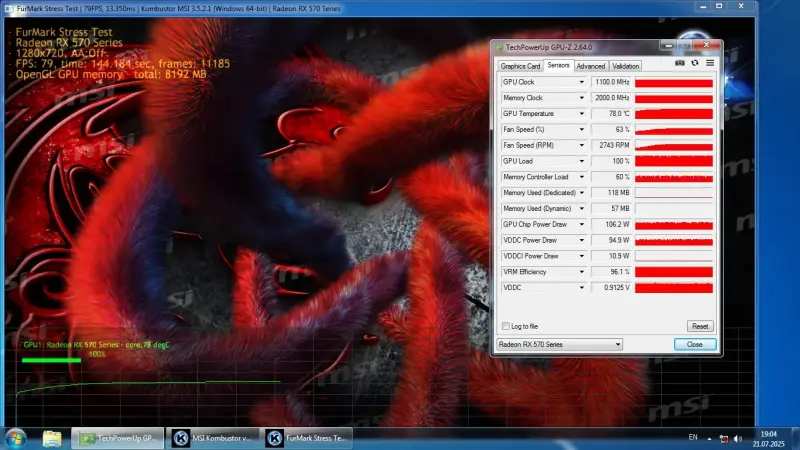This screenshot has width=800, height=450.
Task: Click the GPU-Z title bar app icon
Action: [x=499, y=47]
